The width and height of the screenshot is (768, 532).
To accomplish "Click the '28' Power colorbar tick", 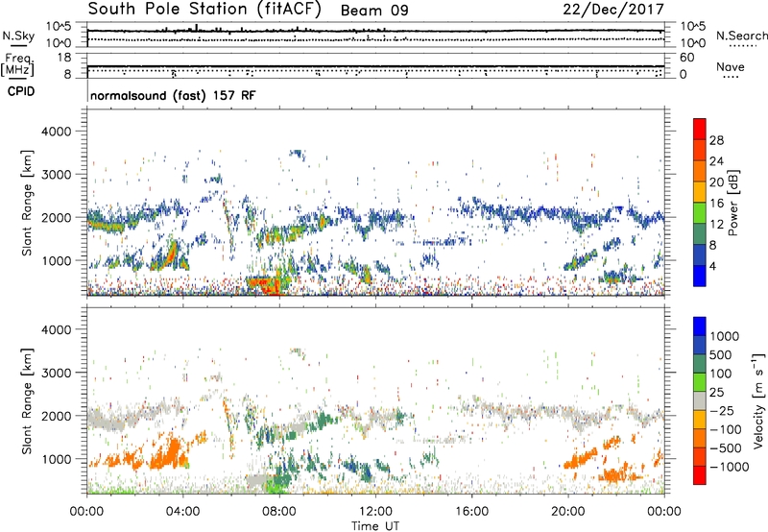I will coord(716,140).
